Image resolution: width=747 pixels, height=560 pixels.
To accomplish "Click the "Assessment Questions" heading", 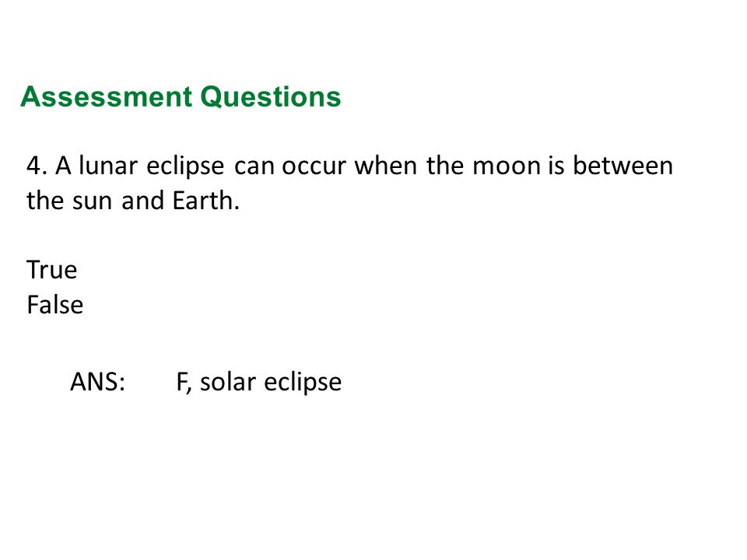I will 181,98.
